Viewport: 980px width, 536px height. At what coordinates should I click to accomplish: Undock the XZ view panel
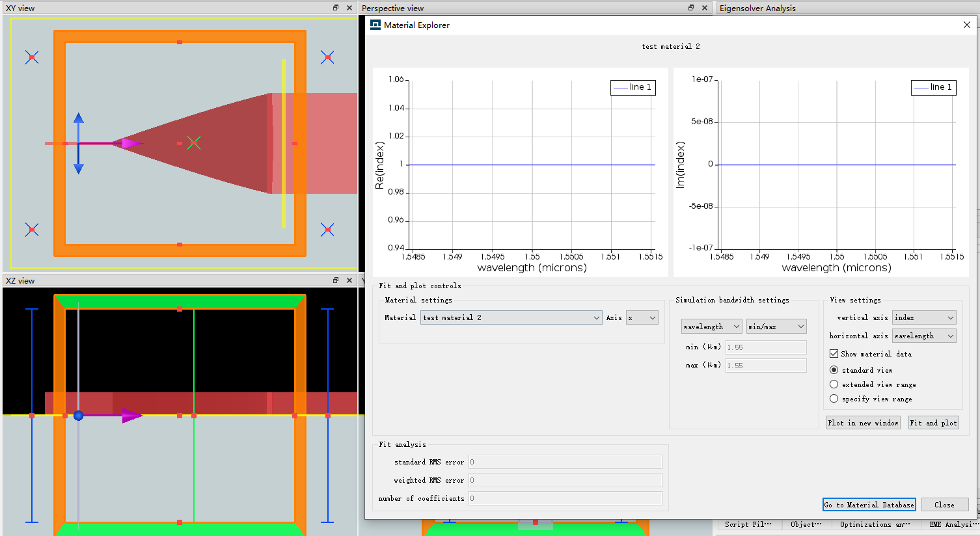click(336, 280)
